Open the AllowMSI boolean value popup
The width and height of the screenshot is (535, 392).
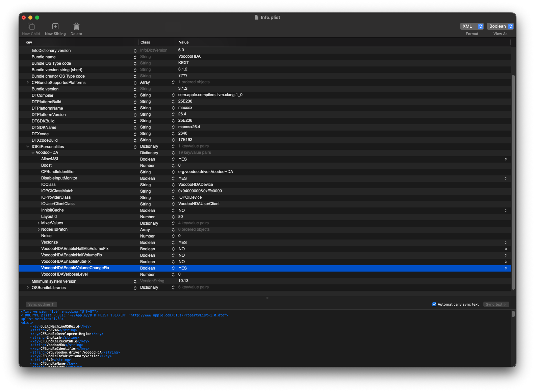pos(506,159)
